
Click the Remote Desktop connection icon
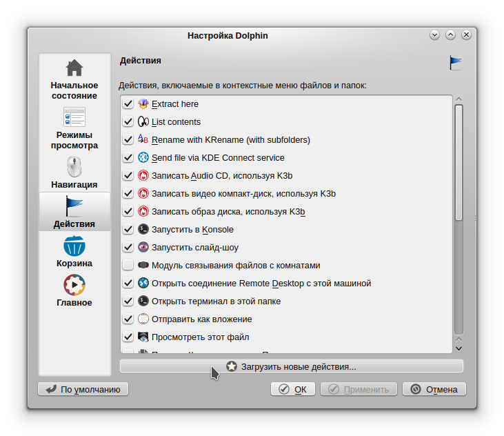(x=143, y=284)
